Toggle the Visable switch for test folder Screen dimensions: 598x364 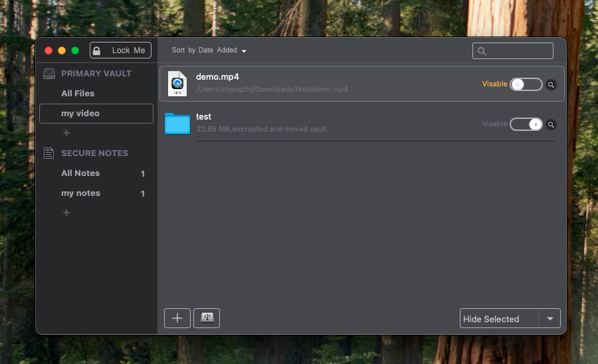click(526, 124)
